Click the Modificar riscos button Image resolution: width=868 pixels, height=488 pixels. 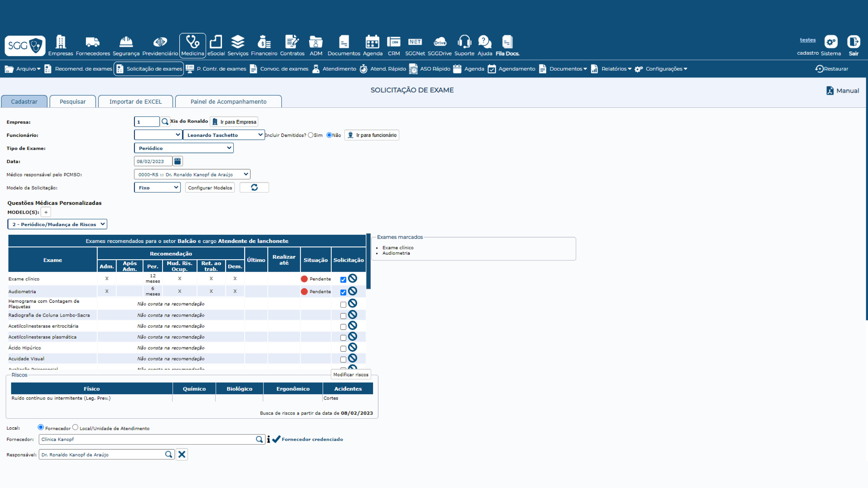(350, 375)
